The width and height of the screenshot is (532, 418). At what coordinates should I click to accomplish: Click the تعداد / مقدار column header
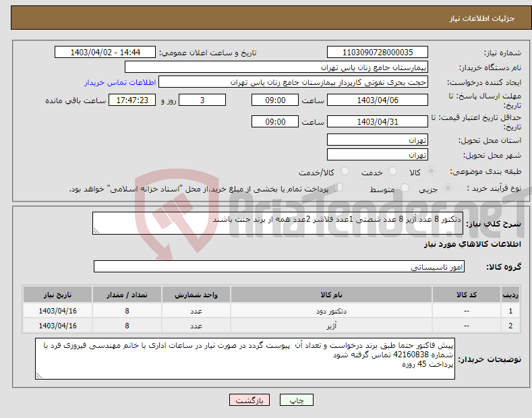(127, 295)
